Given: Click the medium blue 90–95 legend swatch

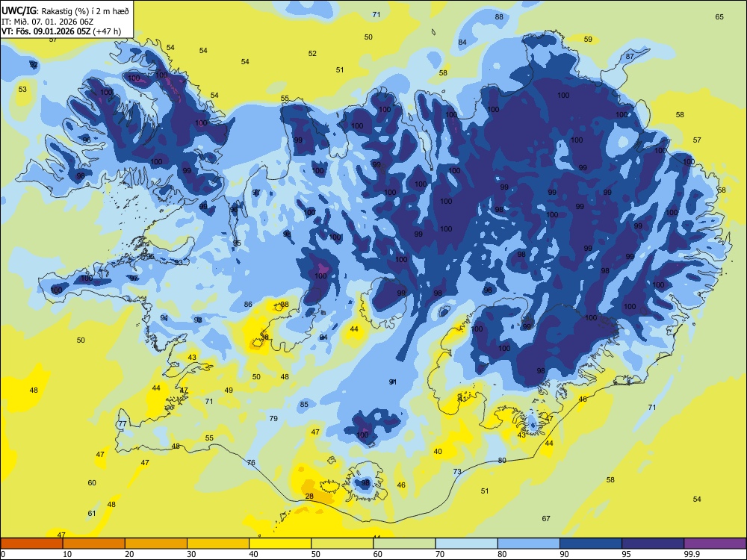Looking at the screenshot, I should 590,544.
